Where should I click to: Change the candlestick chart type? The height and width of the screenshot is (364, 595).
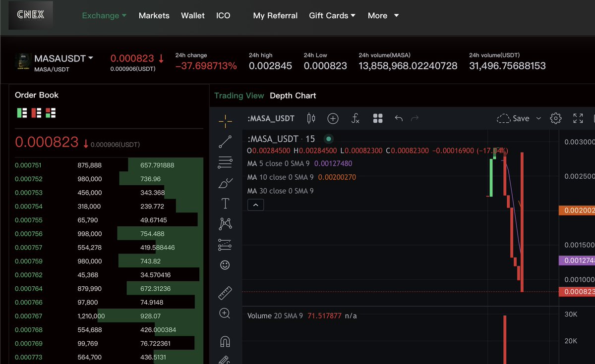tap(311, 118)
